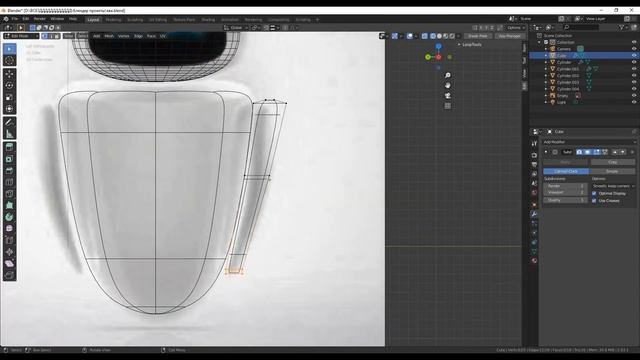Open the Render menu
The image size is (640, 360).
click(40, 19)
